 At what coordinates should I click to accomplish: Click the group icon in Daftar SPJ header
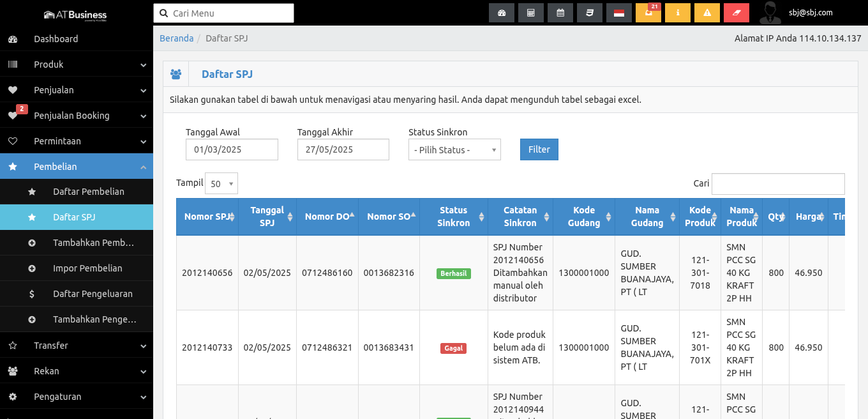pyautogui.click(x=176, y=74)
